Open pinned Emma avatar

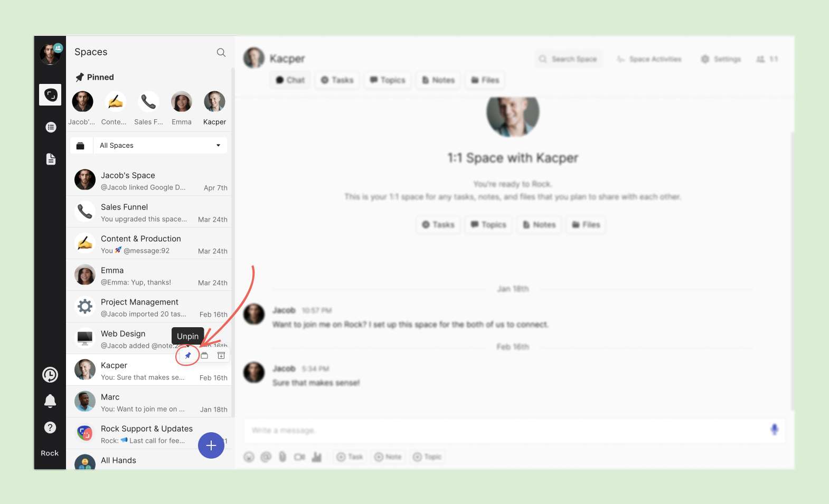[182, 102]
